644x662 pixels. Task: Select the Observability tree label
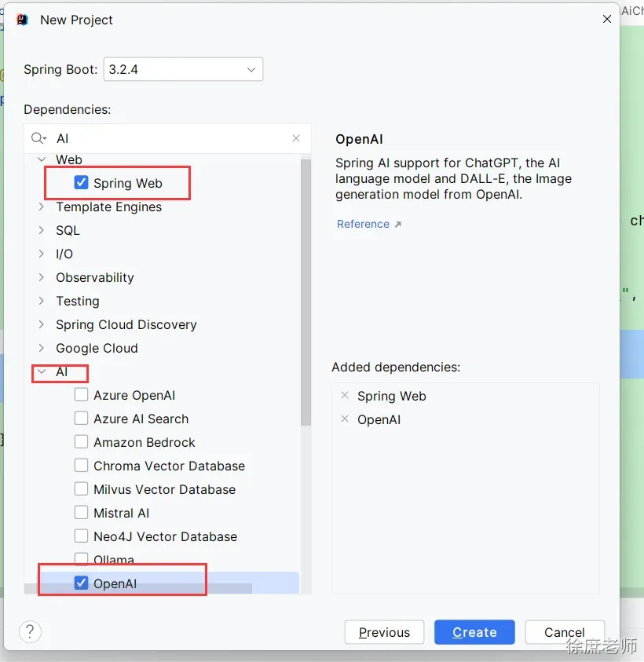click(x=95, y=277)
